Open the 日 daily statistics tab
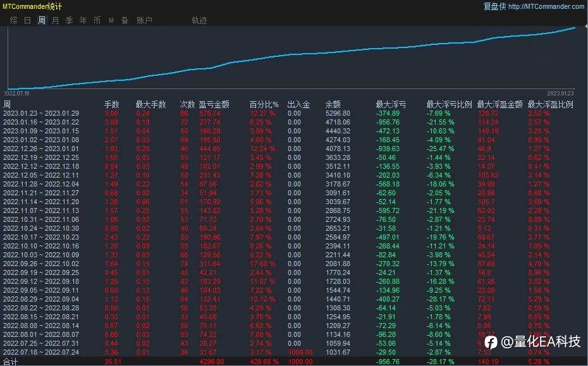588x366 pixels. (x=27, y=20)
